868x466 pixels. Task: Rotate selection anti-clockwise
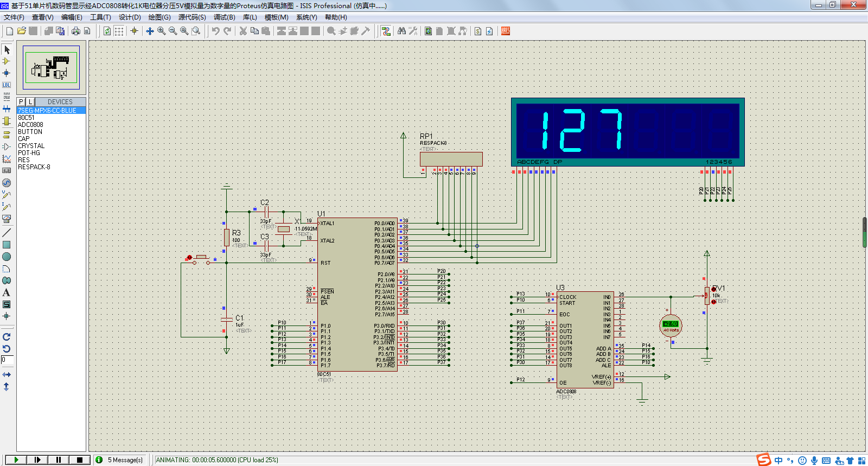point(7,348)
